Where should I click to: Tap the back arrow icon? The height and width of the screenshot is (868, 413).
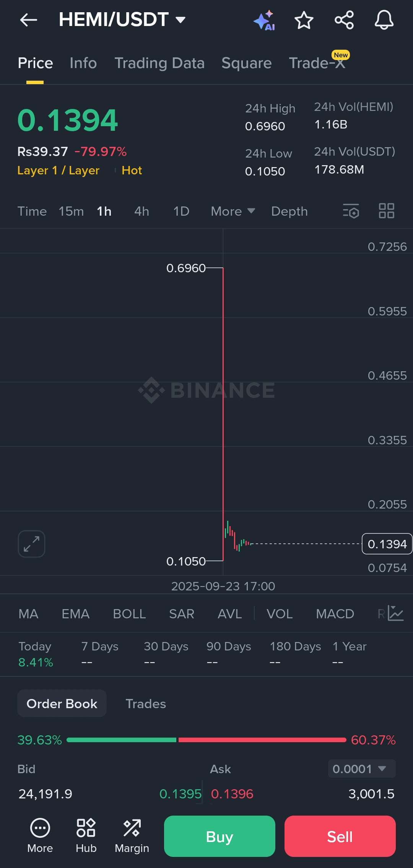point(29,20)
